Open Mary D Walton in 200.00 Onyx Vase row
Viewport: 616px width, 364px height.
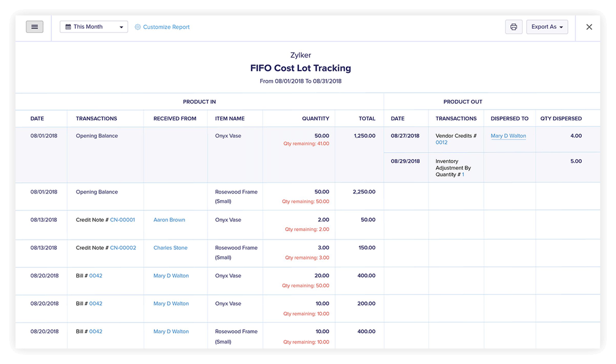coord(171,303)
